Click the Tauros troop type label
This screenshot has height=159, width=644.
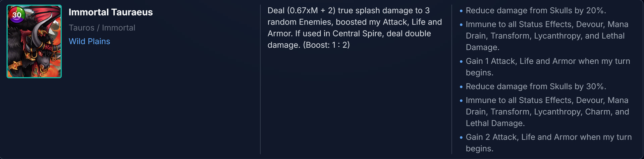pyautogui.click(x=82, y=28)
